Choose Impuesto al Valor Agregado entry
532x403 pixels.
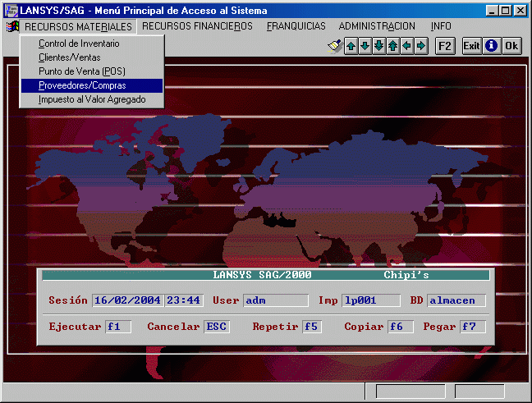(92, 99)
